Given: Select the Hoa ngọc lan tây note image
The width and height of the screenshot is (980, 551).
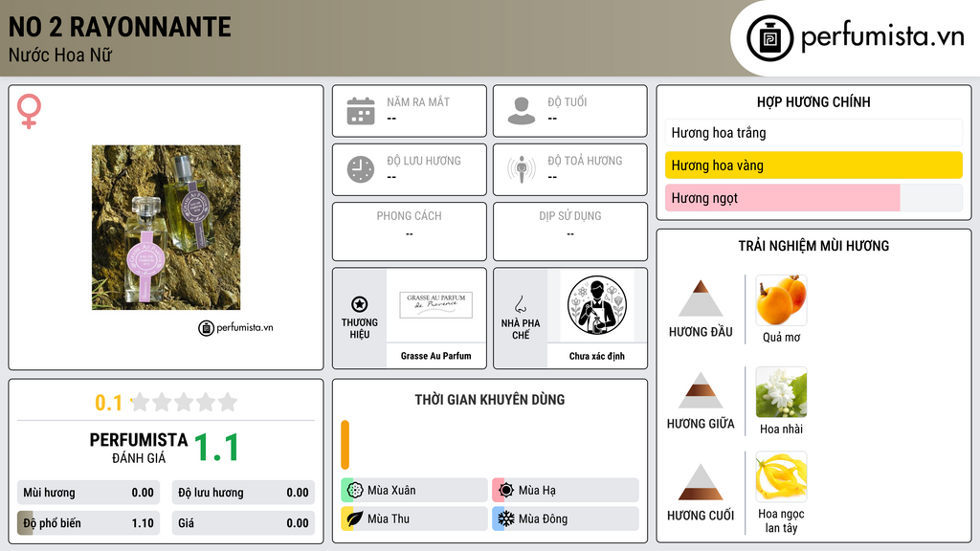Looking at the screenshot, I should pyautogui.click(x=781, y=476).
